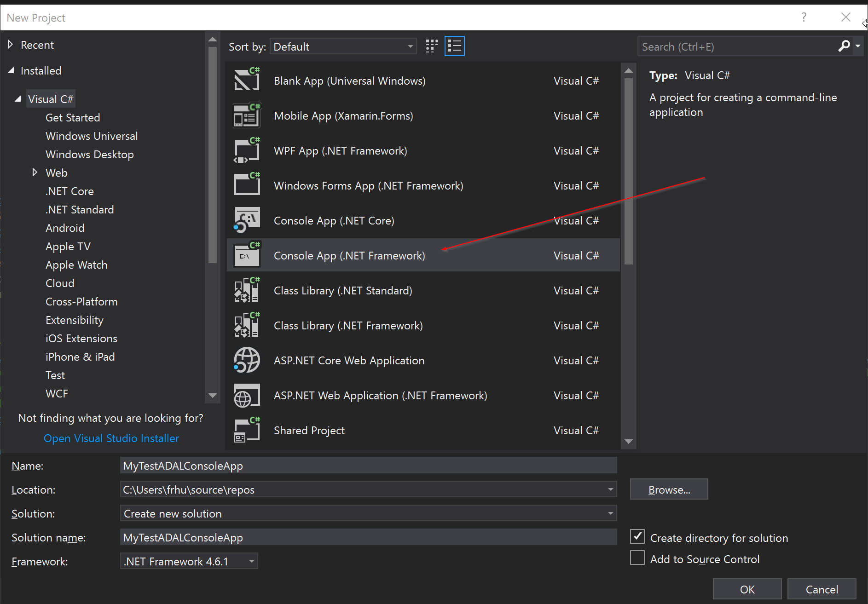Collapse the Visual C# node

(18, 99)
